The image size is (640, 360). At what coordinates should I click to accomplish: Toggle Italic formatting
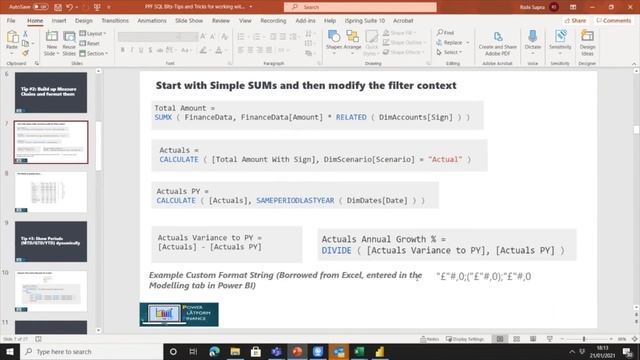(x=131, y=50)
